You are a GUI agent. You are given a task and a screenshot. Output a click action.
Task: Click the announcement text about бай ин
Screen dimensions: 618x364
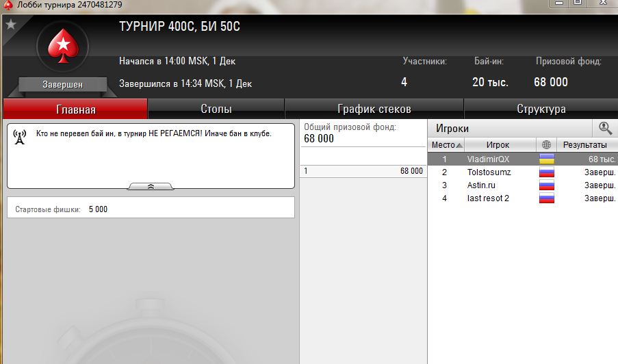154,133
